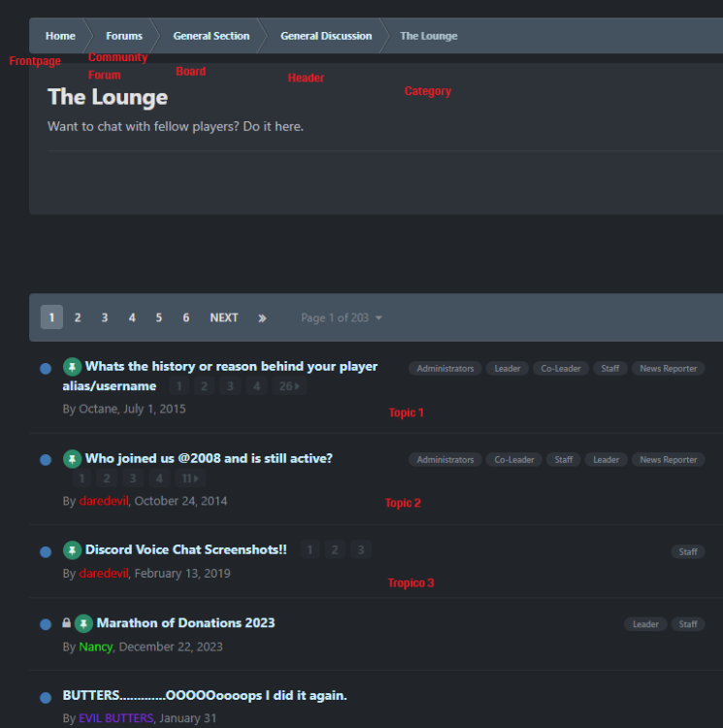Image resolution: width=723 pixels, height=728 pixels.
Task: Click unread dot for player alias topic
Action: (46, 369)
